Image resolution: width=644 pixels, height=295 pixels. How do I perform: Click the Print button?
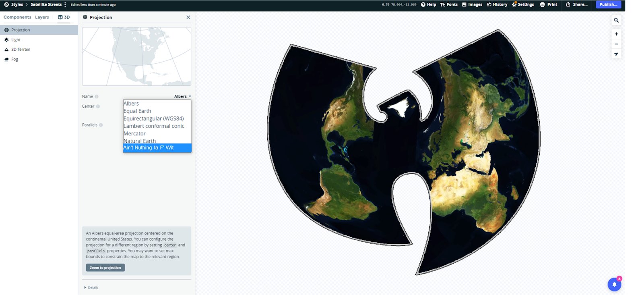tap(549, 4)
